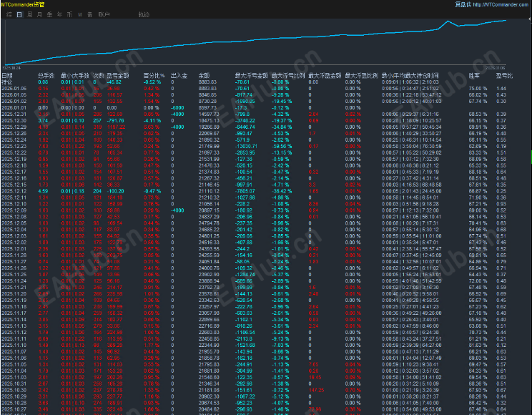The image size is (532, 415).
Task: Open the 年 (yearly) tab
Action: (59, 14)
